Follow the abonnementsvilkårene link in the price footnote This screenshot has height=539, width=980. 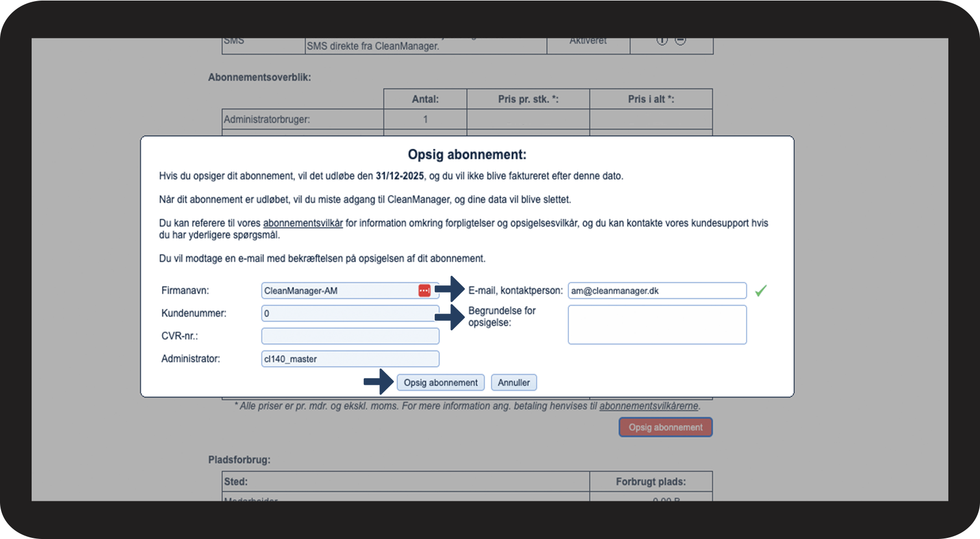[x=648, y=406]
